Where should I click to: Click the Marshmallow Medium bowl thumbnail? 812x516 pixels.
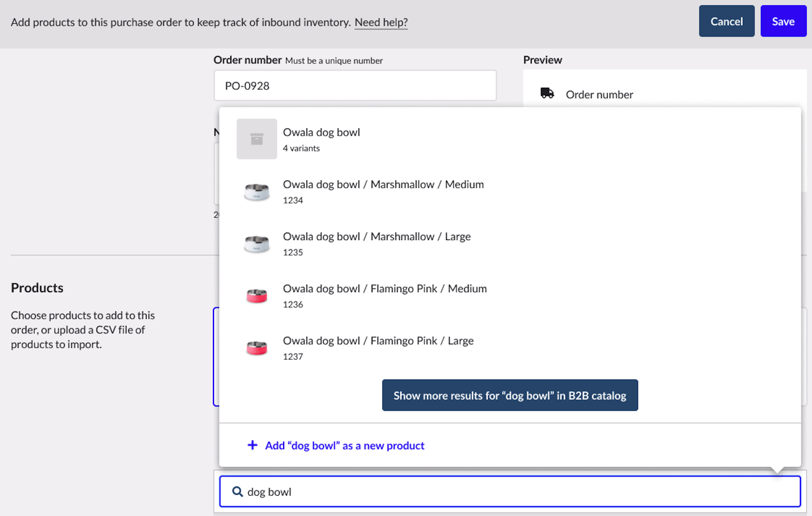point(257,191)
